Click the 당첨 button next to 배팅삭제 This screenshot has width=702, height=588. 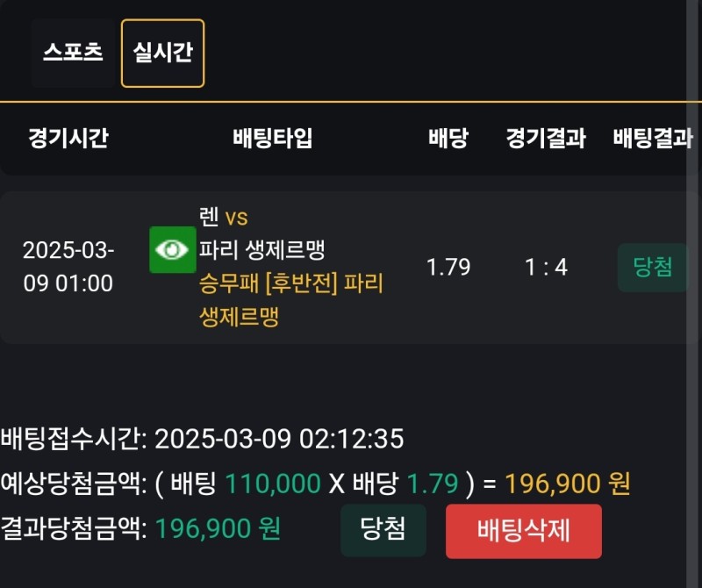[x=383, y=530]
